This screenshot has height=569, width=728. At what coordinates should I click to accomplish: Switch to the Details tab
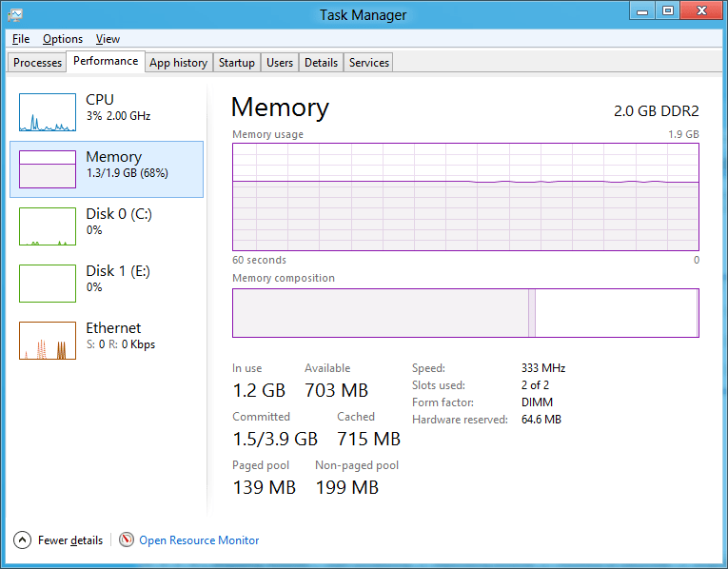pos(321,63)
